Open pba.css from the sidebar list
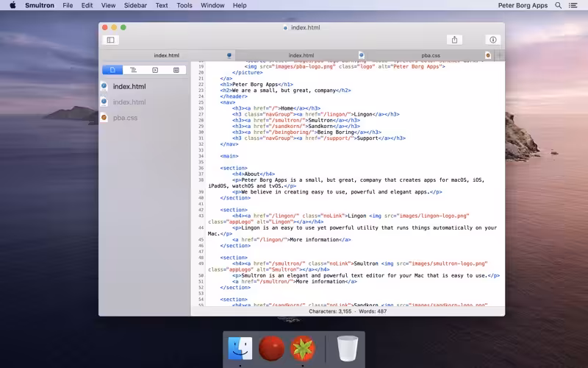The image size is (588, 368). pos(125,118)
